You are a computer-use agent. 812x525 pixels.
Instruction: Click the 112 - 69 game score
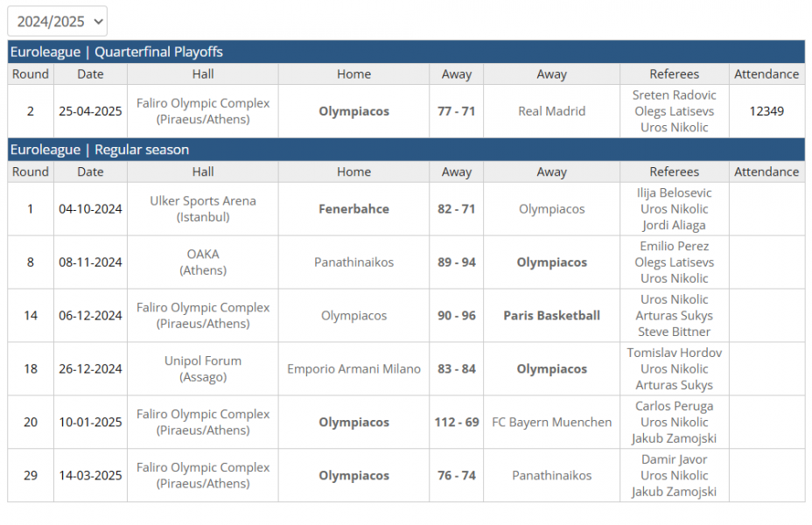456,423
